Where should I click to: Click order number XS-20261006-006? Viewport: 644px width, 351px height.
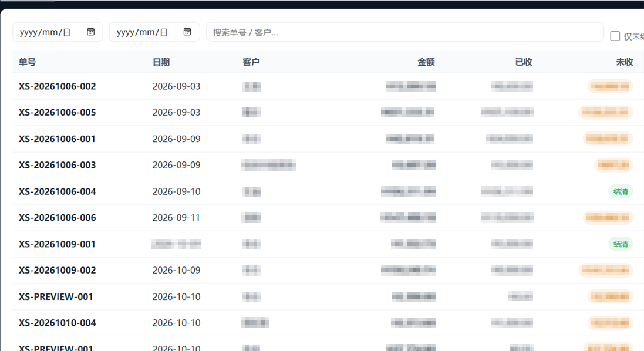57,218
